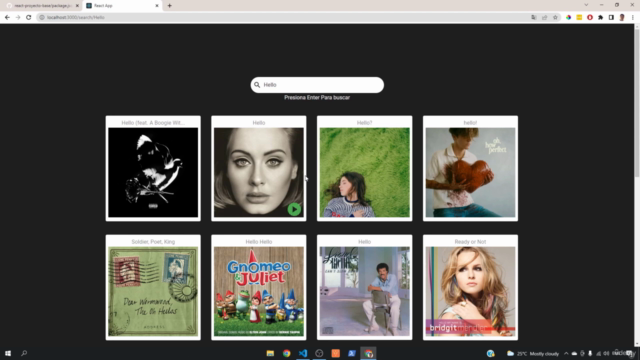Open the Ready or Not Bridgit Mendler card
This screenshot has height=360, width=640.
470,287
